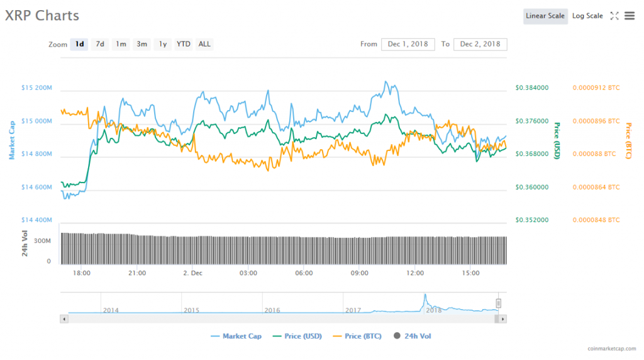644x360 pixels.
Task: Choose the YTD zoom range
Action: (184, 44)
